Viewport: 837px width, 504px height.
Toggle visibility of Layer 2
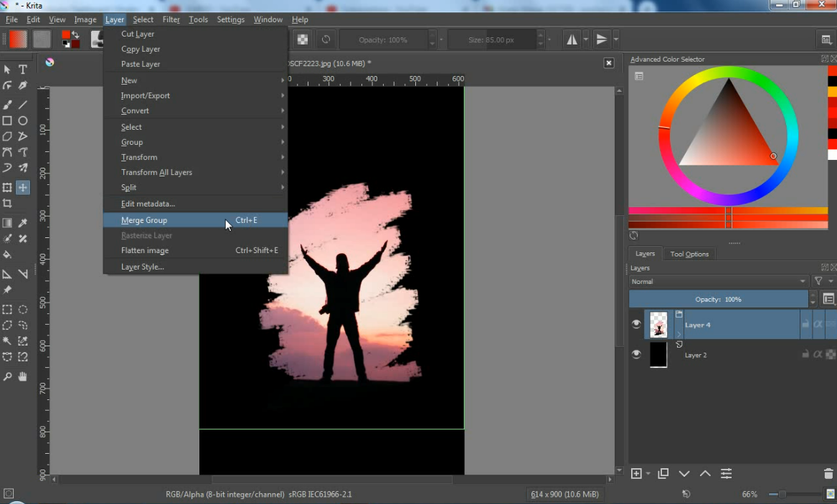point(636,355)
